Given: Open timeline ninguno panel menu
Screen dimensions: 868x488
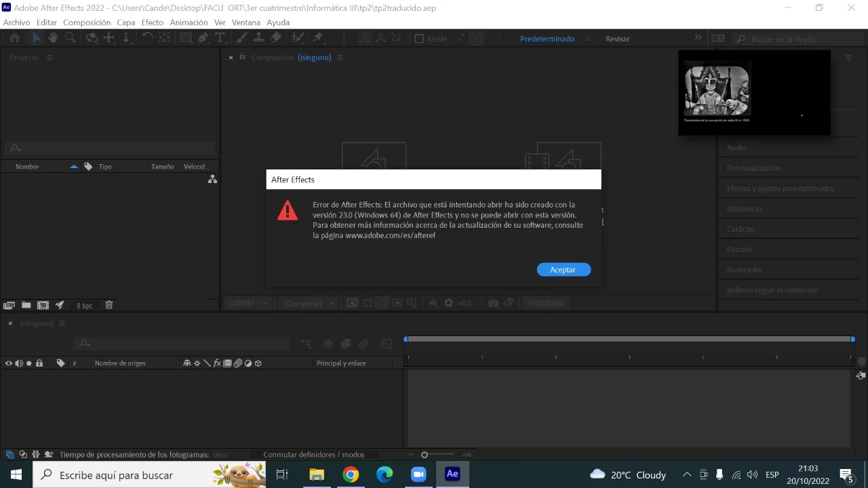Looking at the screenshot, I should point(62,323).
